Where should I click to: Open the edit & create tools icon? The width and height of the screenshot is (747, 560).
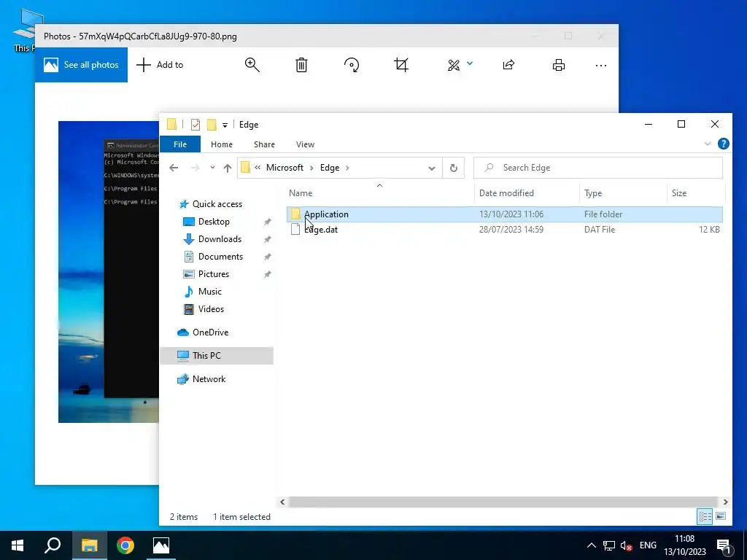pyautogui.click(x=454, y=65)
